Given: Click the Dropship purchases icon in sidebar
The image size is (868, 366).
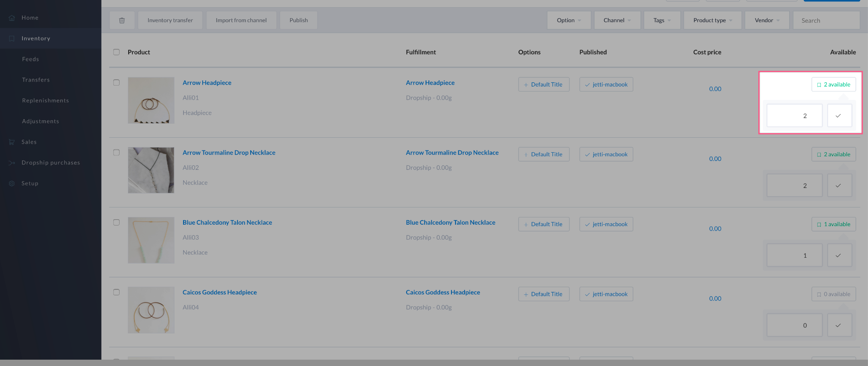Looking at the screenshot, I should (12, 163).
